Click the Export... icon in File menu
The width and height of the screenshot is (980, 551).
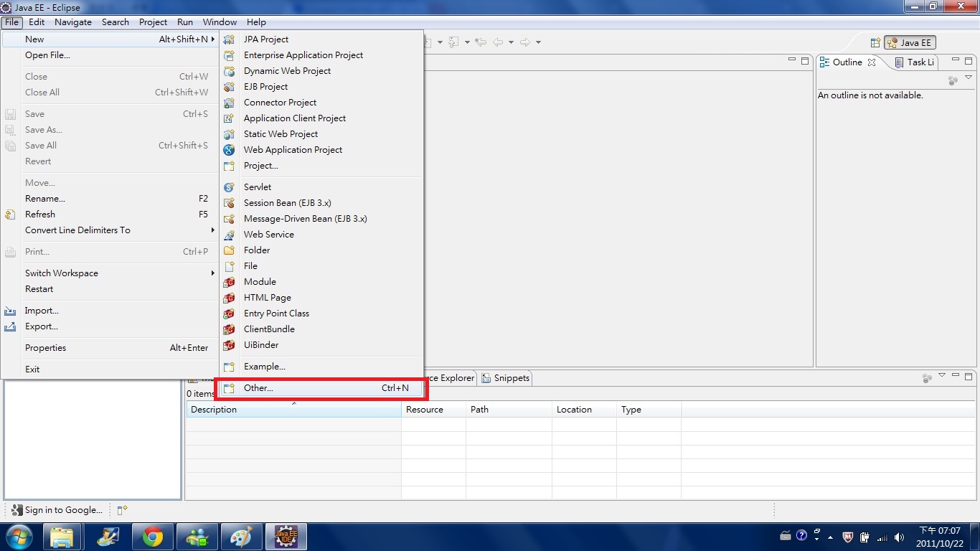tap(11, 326)
